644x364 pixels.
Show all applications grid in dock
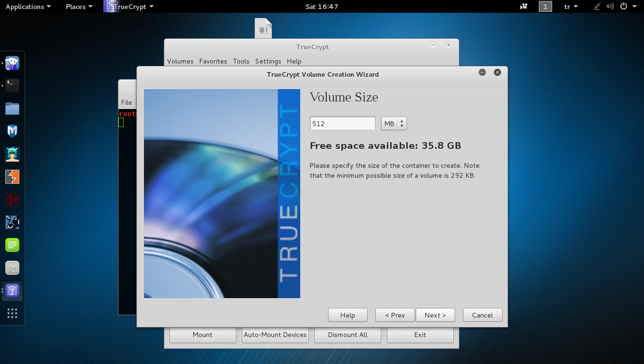pos(12,313)
